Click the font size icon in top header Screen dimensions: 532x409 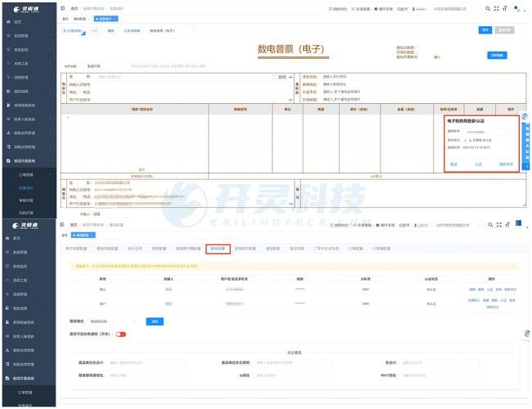coord(505,8)
